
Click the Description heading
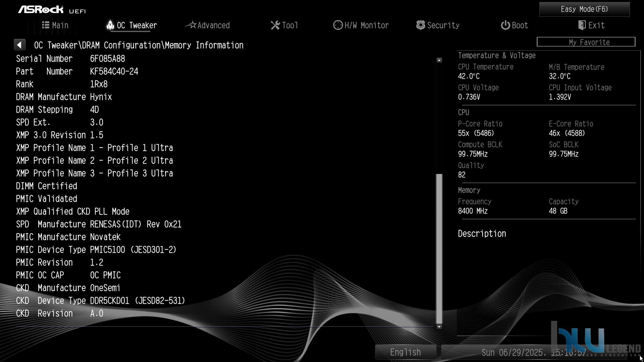482,234
